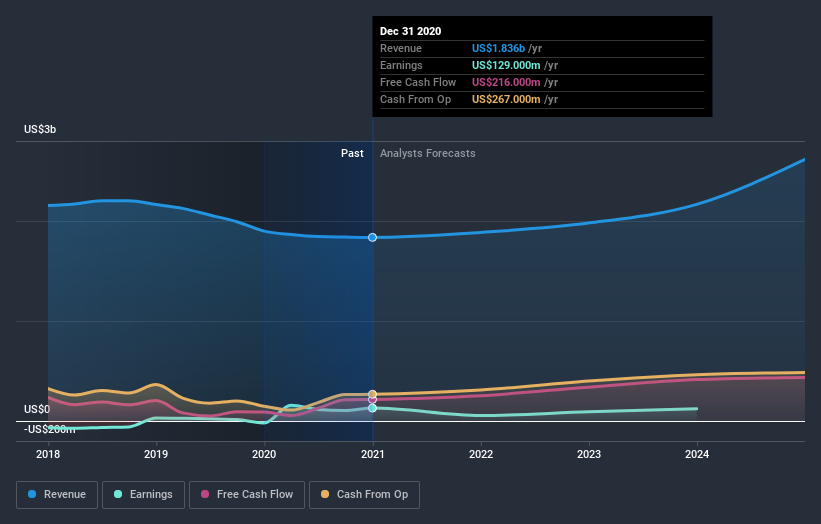Click the US$267.000m cash from op value

(x=506, y=99)
